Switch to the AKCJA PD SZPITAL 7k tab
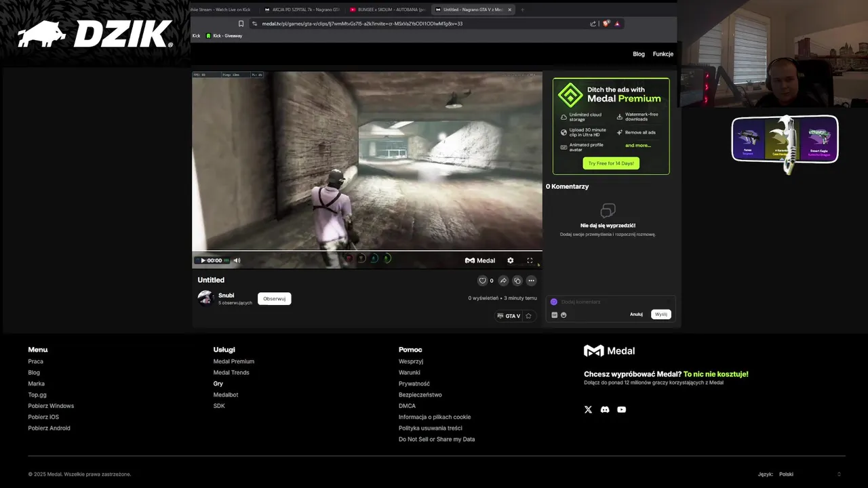 tap(302, 9)
